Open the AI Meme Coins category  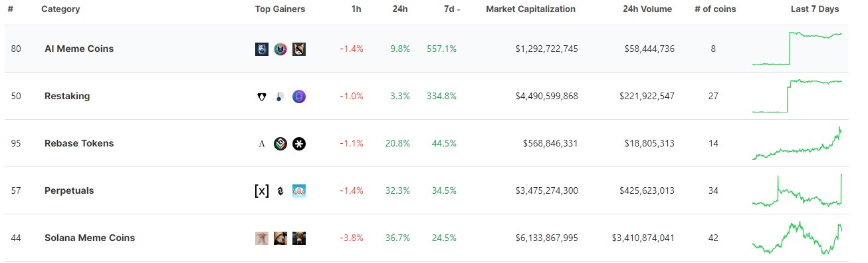[x=79, y=49]
